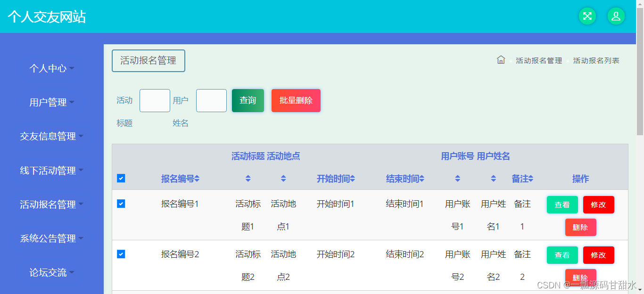Open 活动报名管理 breadcrumb link
Screen dimensions: 644x294
click(x=539, y=61)
